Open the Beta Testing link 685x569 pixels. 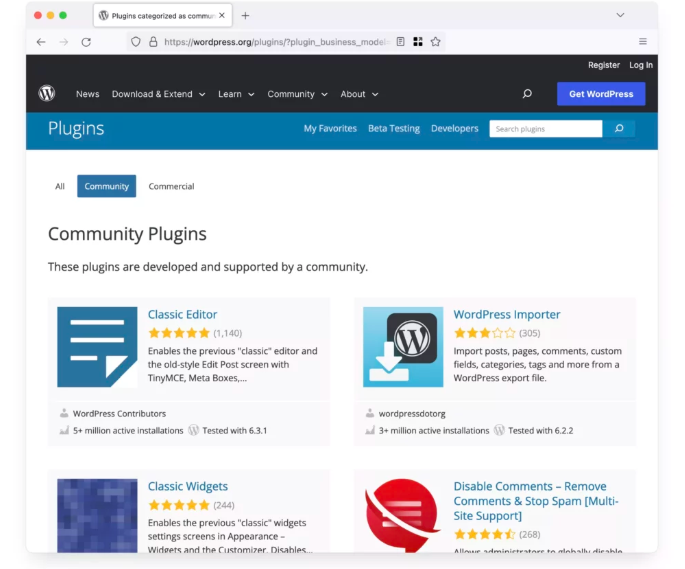point(394,128)
